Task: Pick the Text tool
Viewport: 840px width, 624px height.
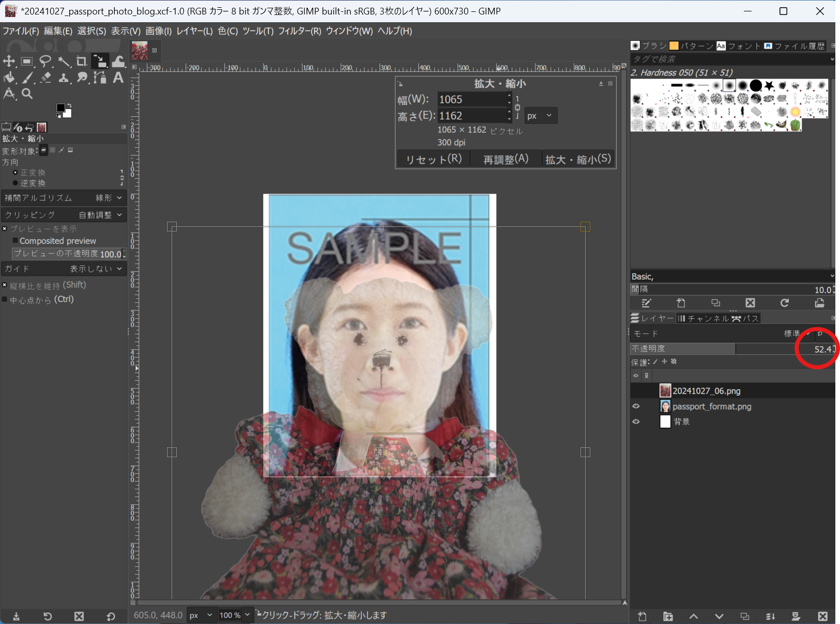Action: coord(118,77)
